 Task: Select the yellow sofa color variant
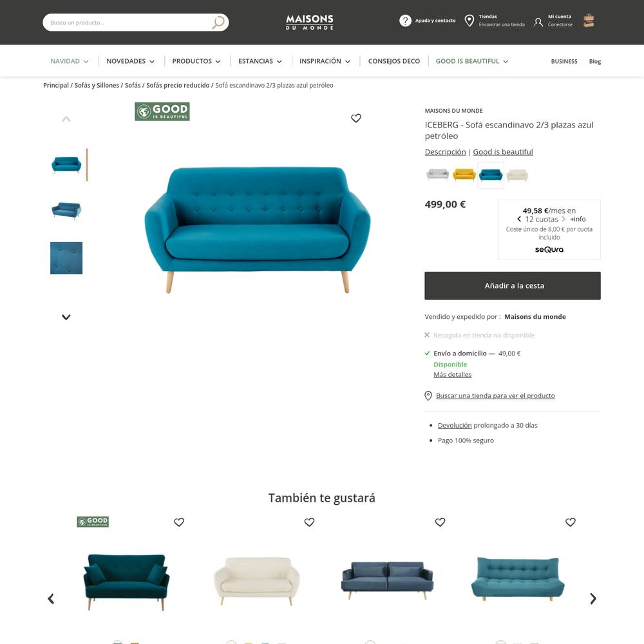coord(464,175)
